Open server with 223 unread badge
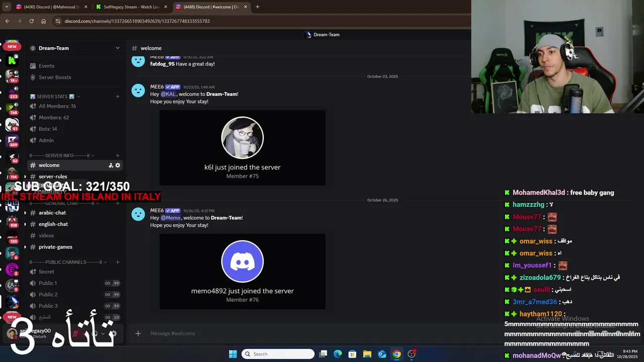The height and width of the screenshot is (362, 644). coord(12,92)
